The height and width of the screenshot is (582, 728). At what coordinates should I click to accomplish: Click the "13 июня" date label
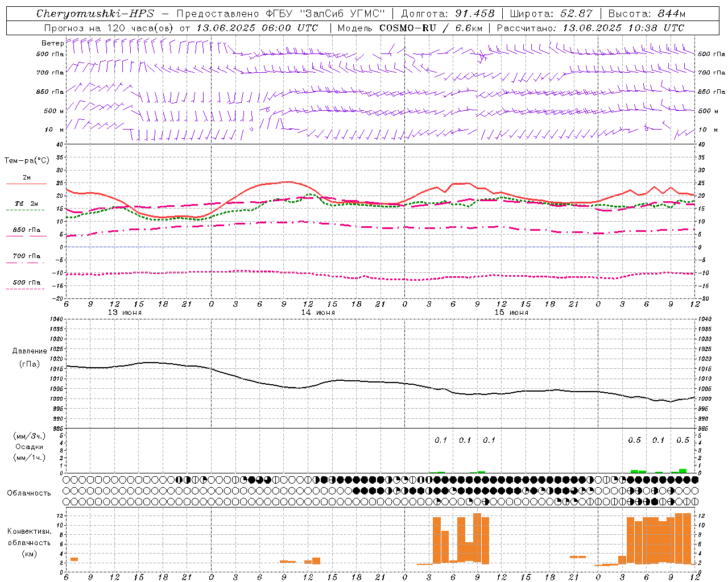click(x=125, y=313)
